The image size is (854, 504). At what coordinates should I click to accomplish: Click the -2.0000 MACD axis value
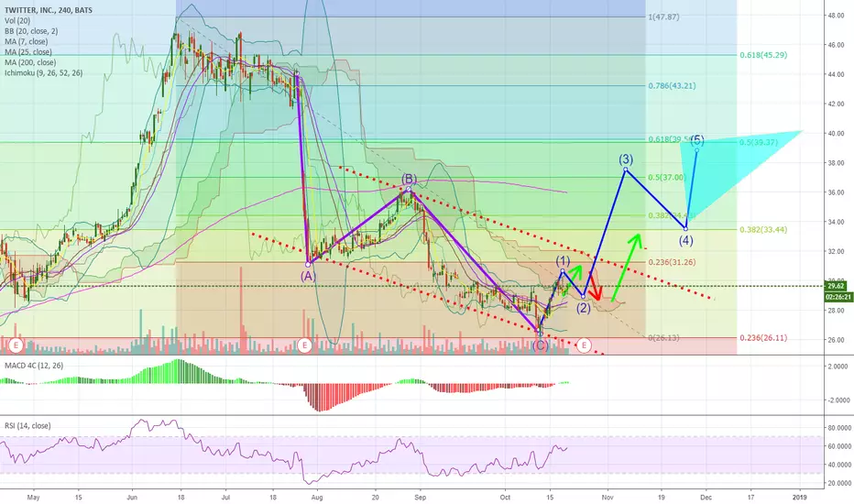point(838,400)
